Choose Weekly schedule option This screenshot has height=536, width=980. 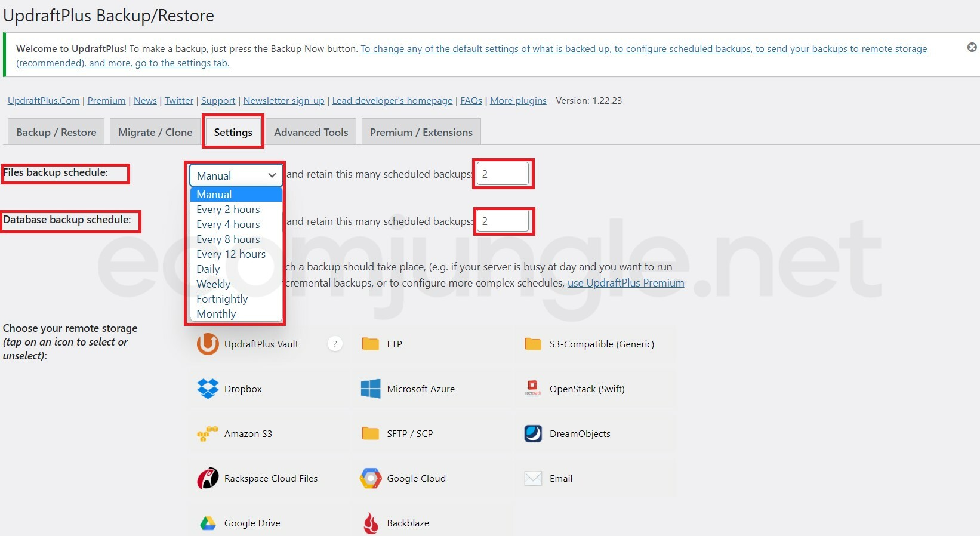(x=236, y=284)
